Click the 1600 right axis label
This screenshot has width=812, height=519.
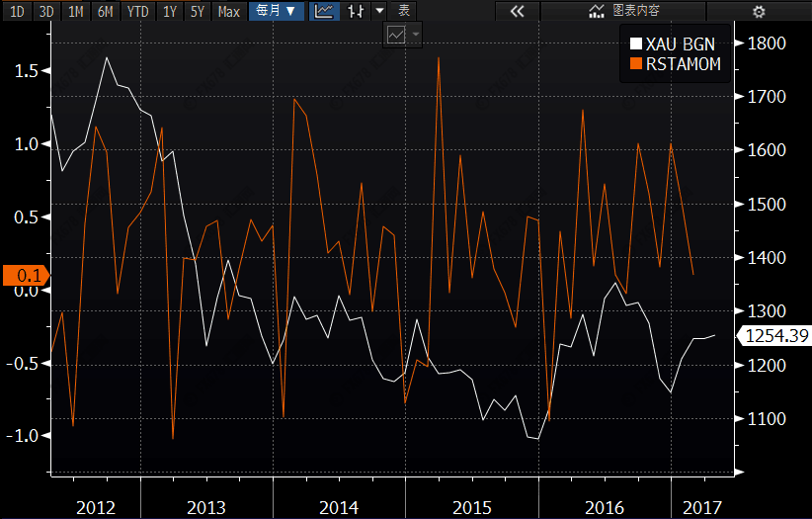pyautogui.click(x=767, y=150)
